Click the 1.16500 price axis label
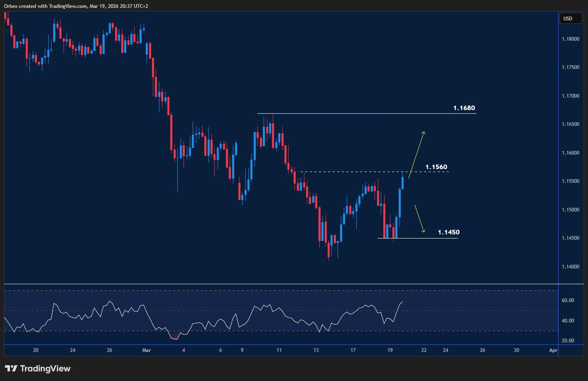 tap(570, 124)
